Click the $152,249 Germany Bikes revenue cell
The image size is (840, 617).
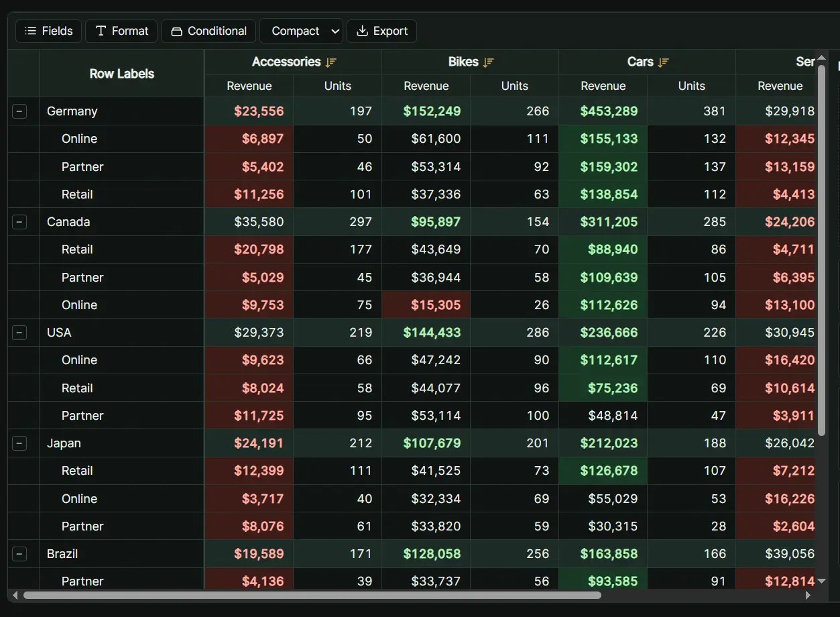426,111
